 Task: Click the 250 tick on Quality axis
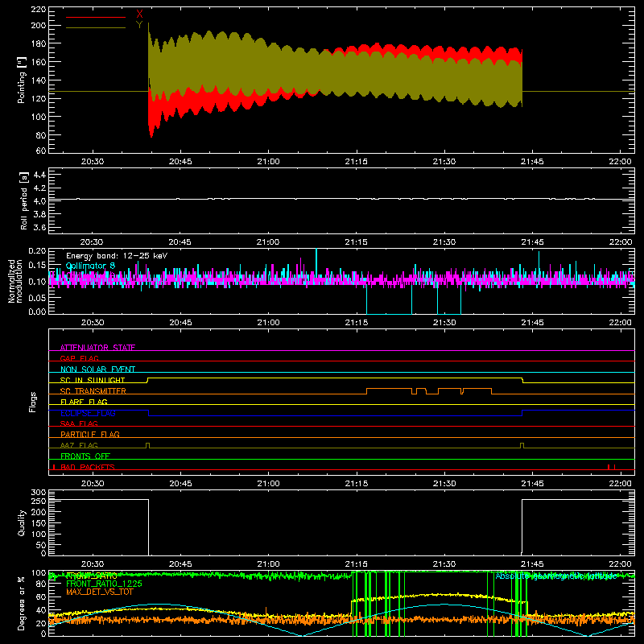pos(39,501)
